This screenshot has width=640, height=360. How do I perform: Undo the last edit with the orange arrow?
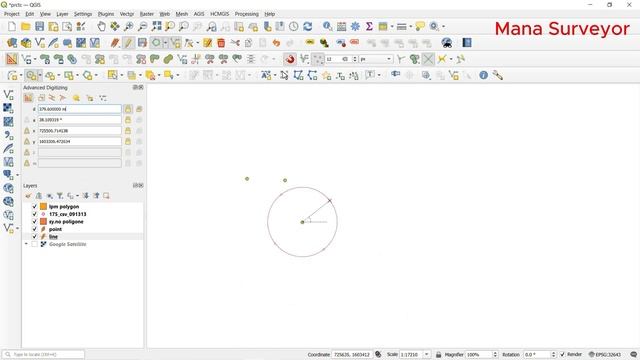pyautogui.click(x=276, y=43)
